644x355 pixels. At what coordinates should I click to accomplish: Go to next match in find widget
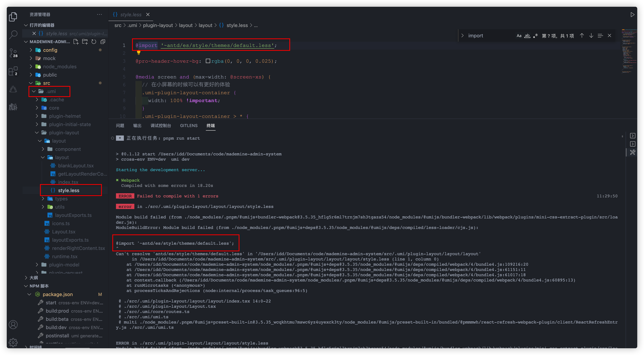pyautogui.click(x=591, y=35)
